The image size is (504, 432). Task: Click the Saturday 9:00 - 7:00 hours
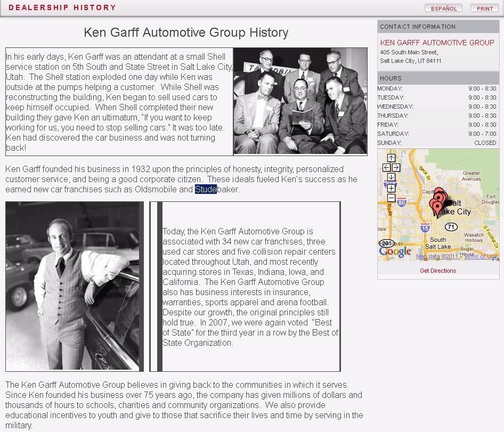pos(482,133)
